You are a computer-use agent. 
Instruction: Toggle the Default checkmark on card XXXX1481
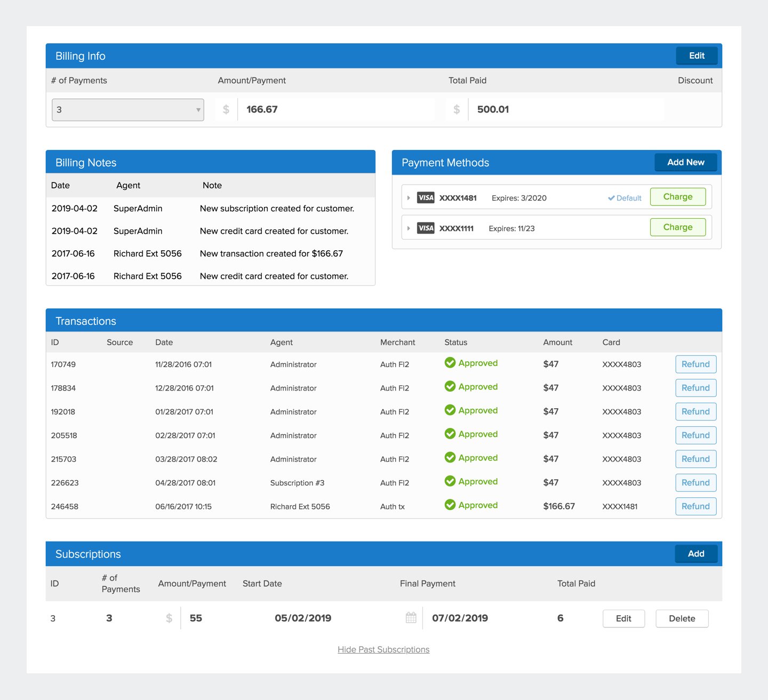(611, 198)
